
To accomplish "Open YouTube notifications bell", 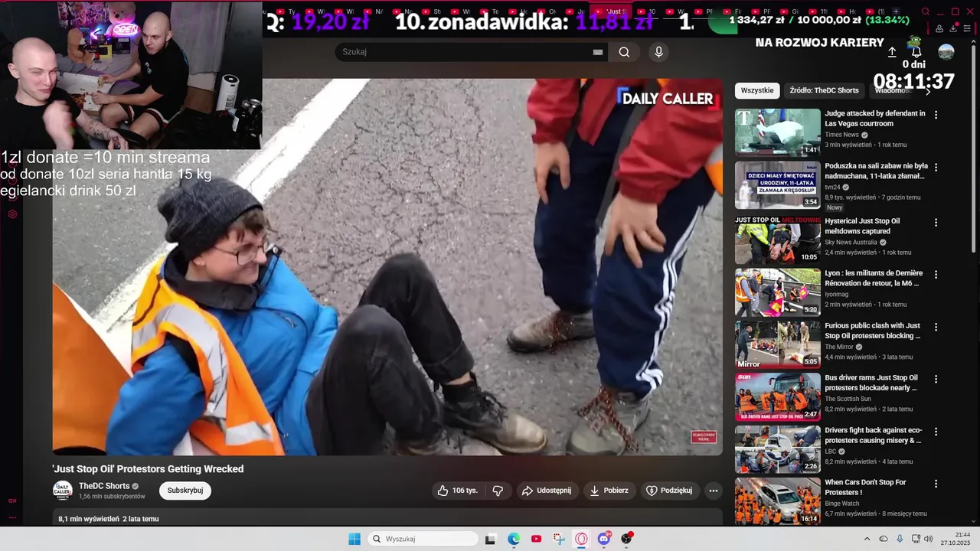I will click(916, 52).
